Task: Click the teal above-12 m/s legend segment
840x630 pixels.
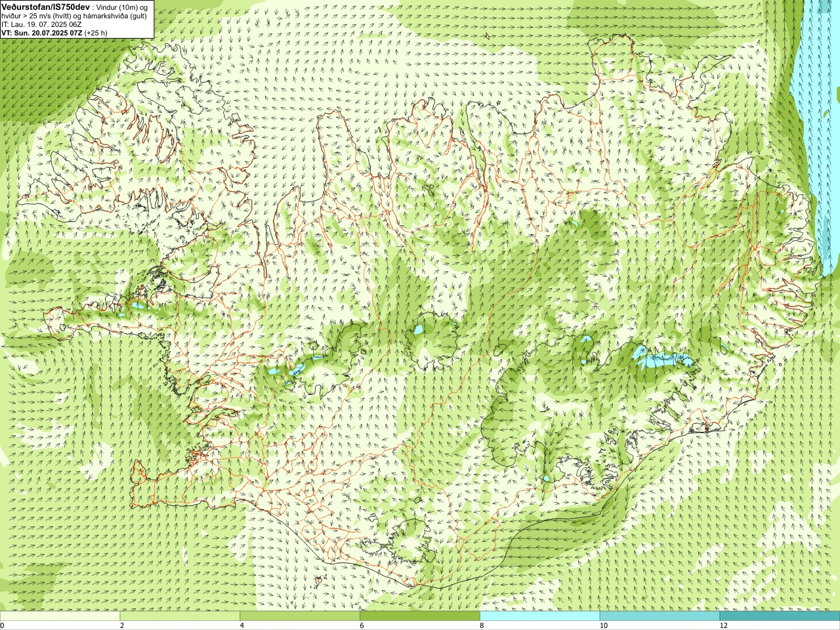Action: pyautogui.click(x=780, y=616)
